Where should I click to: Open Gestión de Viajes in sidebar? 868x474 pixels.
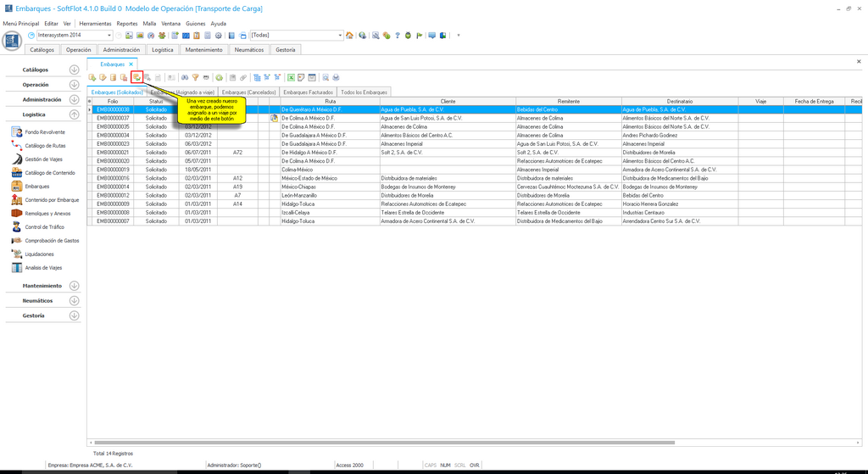click(x=45, y=159)
